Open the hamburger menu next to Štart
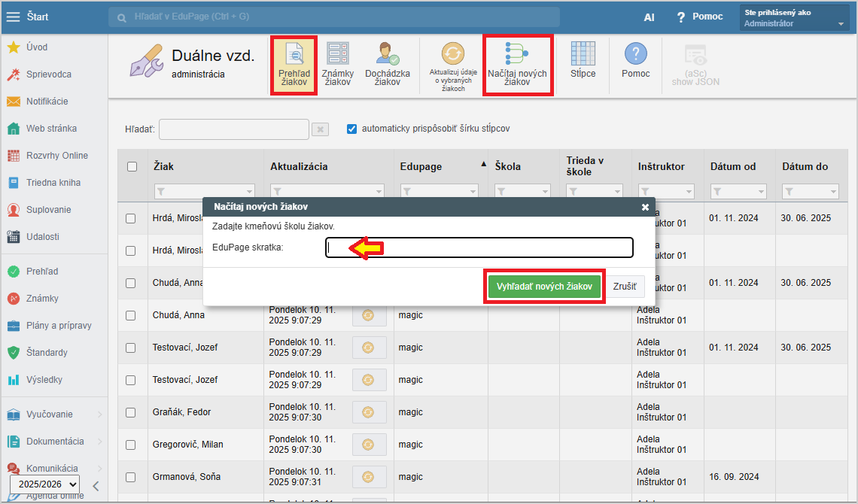 pyautogui.click(x=14, y=17)
